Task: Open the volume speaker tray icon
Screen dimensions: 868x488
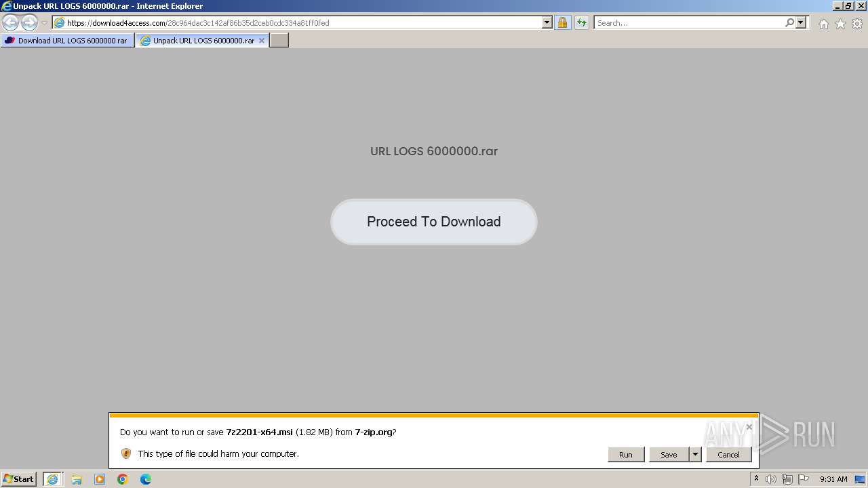Action: pos(771,479)
